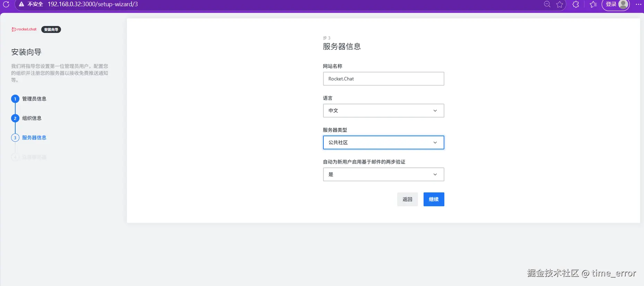Select the 管理员信息 step label
644x286 pixels.
click(34, 99)
